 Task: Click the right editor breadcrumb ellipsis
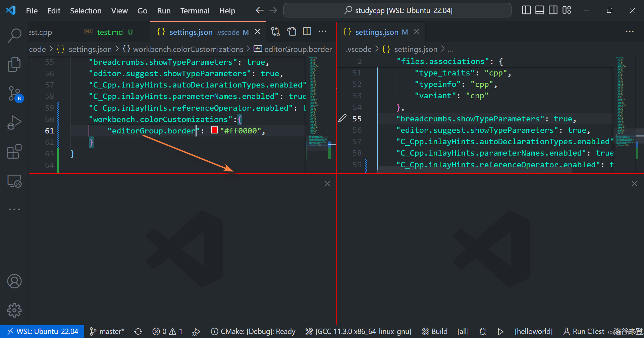(x=450, y=49)
